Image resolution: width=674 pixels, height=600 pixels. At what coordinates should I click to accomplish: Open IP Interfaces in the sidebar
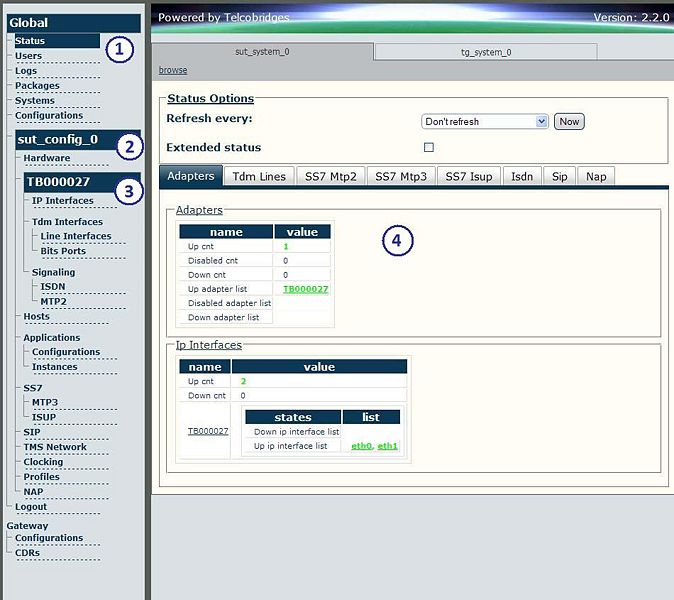pos(63,201)
